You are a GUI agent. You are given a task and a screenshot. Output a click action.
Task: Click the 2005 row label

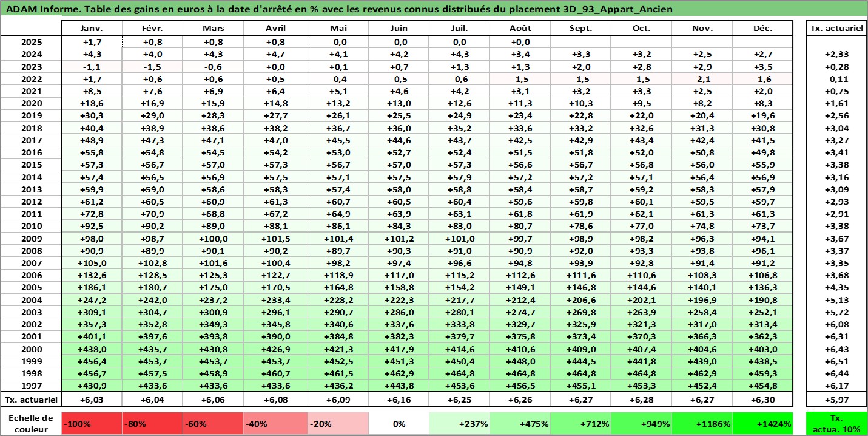pyautogui.click(x=31, y=288)
